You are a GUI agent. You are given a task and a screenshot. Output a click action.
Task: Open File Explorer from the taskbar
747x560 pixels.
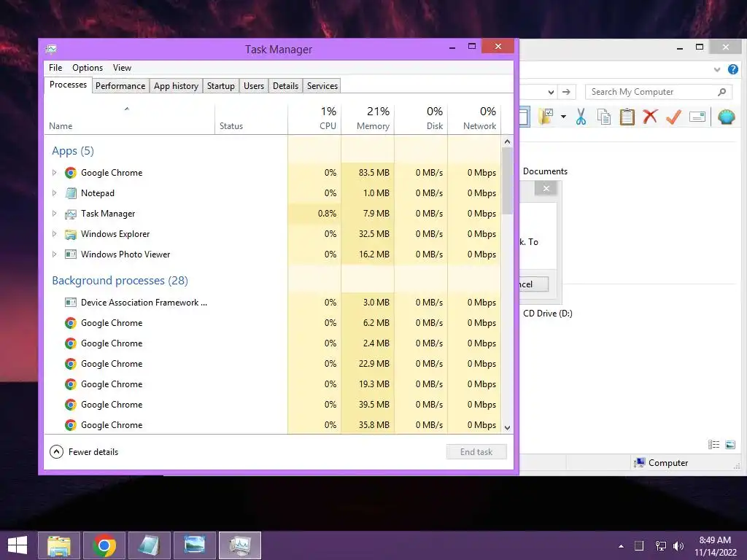tap(59, 545)
